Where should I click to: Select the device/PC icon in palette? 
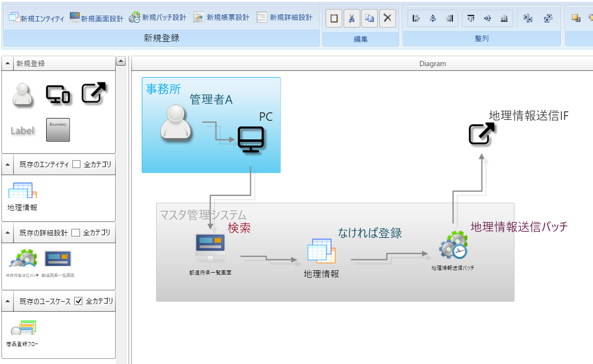click(58, 94)
